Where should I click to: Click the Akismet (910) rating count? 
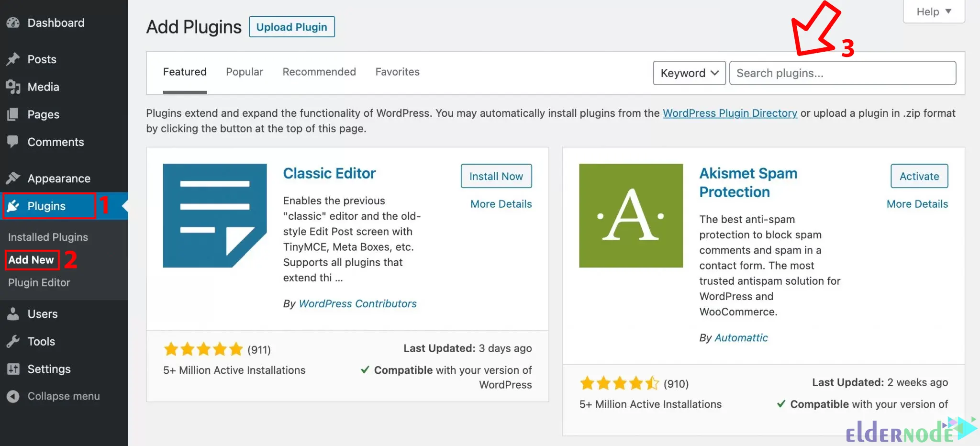(676, 384)
